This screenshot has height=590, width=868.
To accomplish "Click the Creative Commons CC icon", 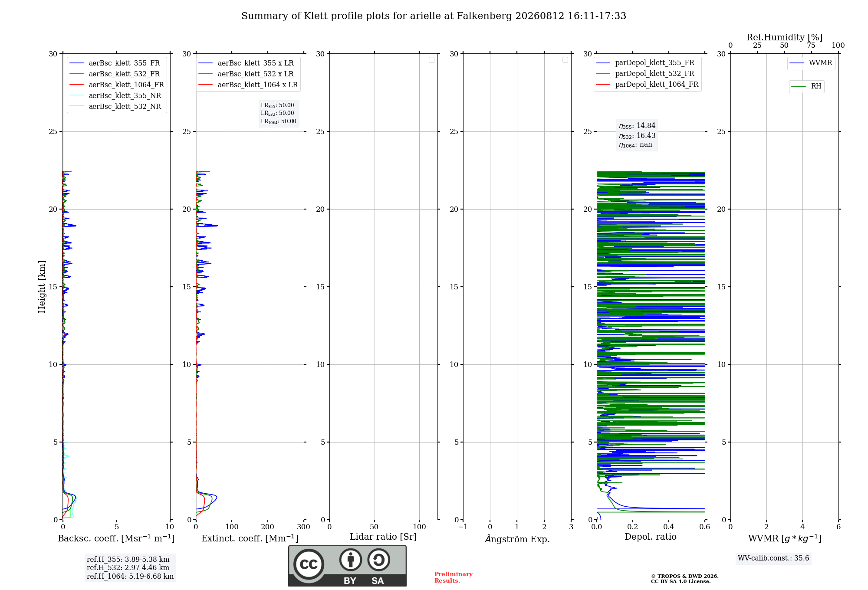I will pos(309,564).
